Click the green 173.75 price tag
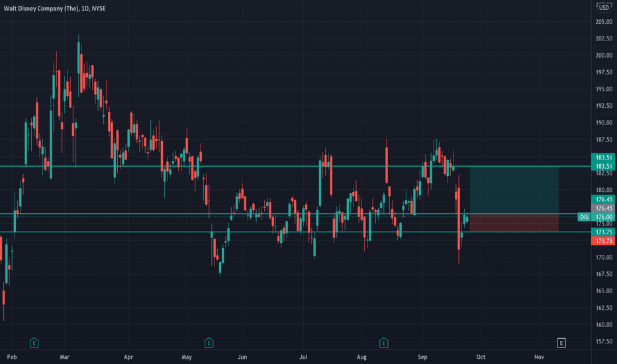 [x=603, y=232]
